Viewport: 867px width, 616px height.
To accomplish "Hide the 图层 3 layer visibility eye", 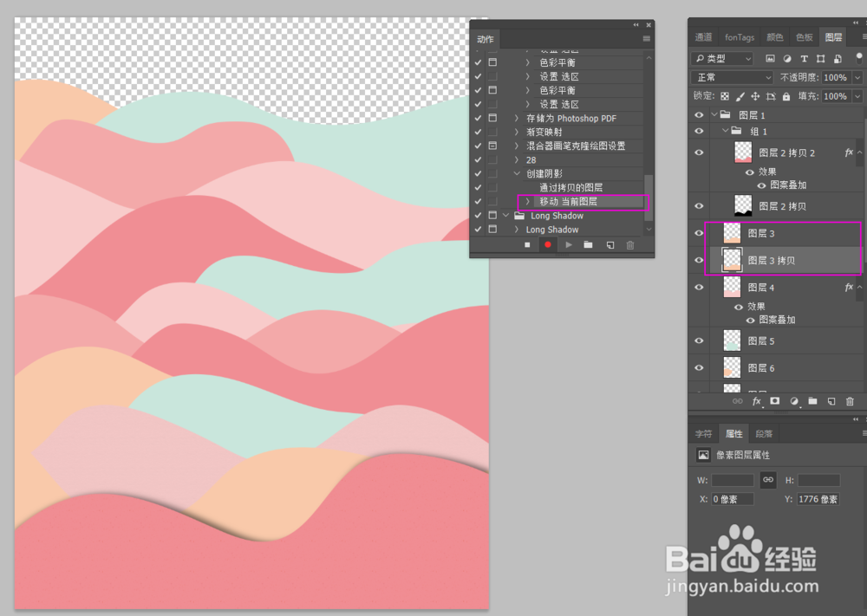I will coord(699,232).
